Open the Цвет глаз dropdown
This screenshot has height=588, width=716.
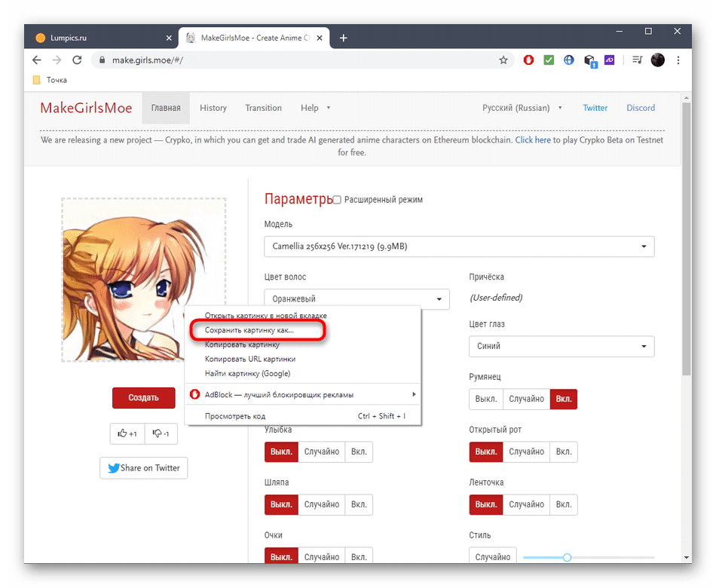click(x=561, y=346)
